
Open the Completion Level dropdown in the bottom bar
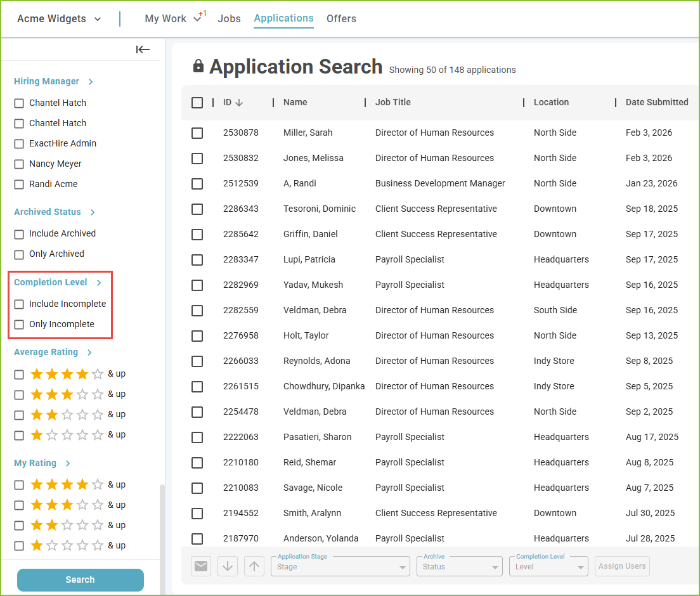coord(548,566)
